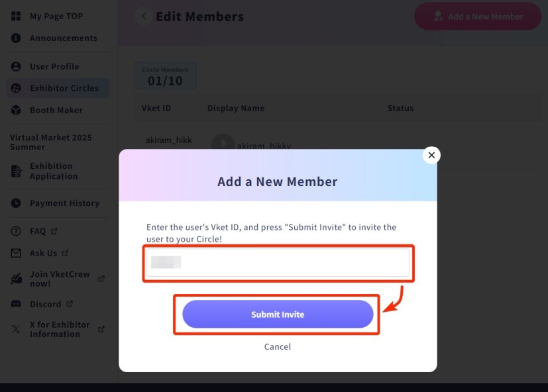
Task: Click Cancel in the dialog
Action: click(278, 346)
